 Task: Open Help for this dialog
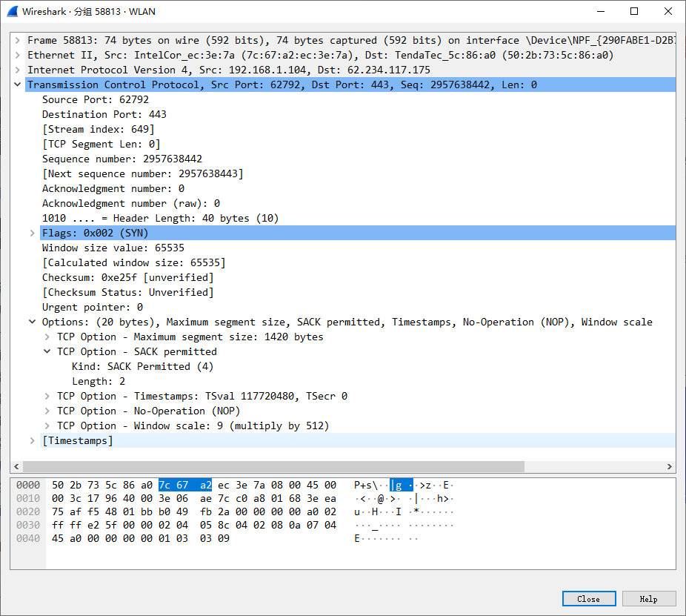point(648,598)
